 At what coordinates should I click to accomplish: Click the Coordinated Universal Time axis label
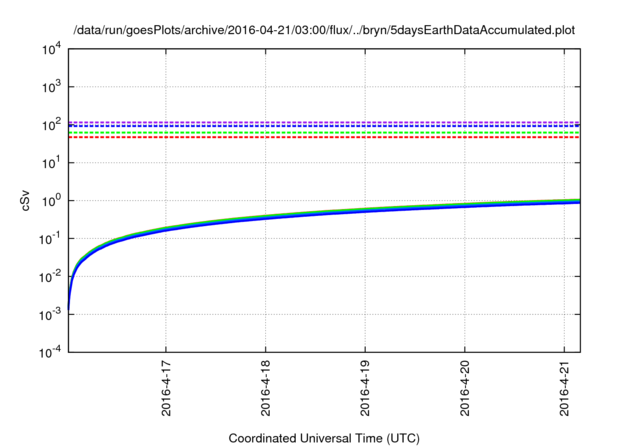click(x=324, y=438)
